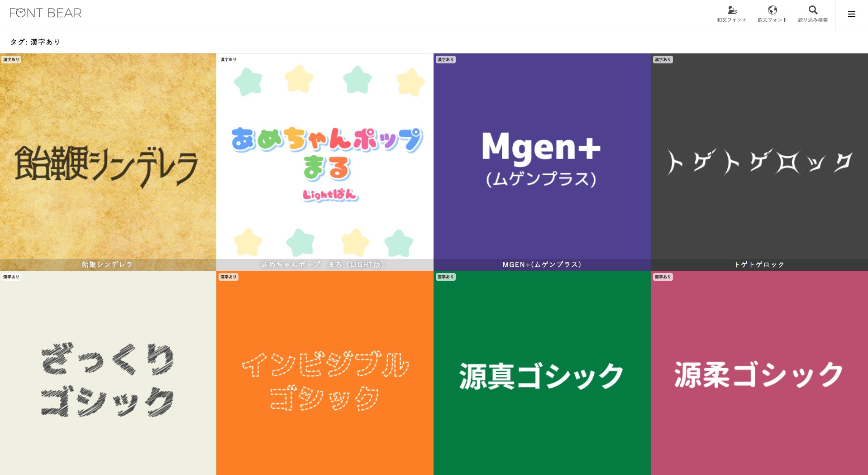
Task: Click the 漢字あり tag on インビジブルゴシック card
Action: click(x=229, y=277)
